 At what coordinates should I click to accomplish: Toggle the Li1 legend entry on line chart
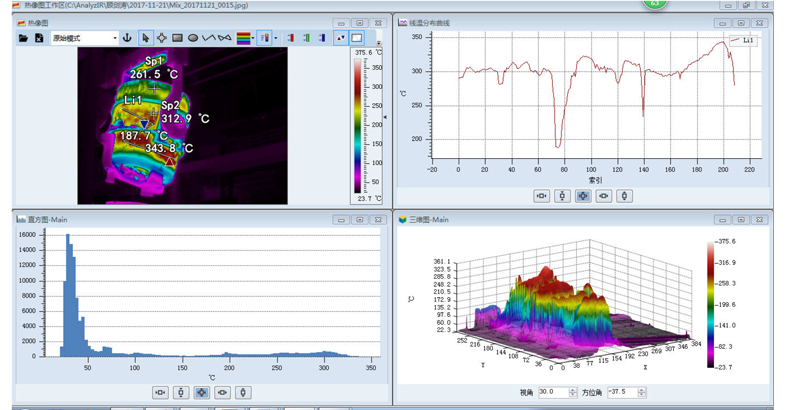(x=743, y=41)
